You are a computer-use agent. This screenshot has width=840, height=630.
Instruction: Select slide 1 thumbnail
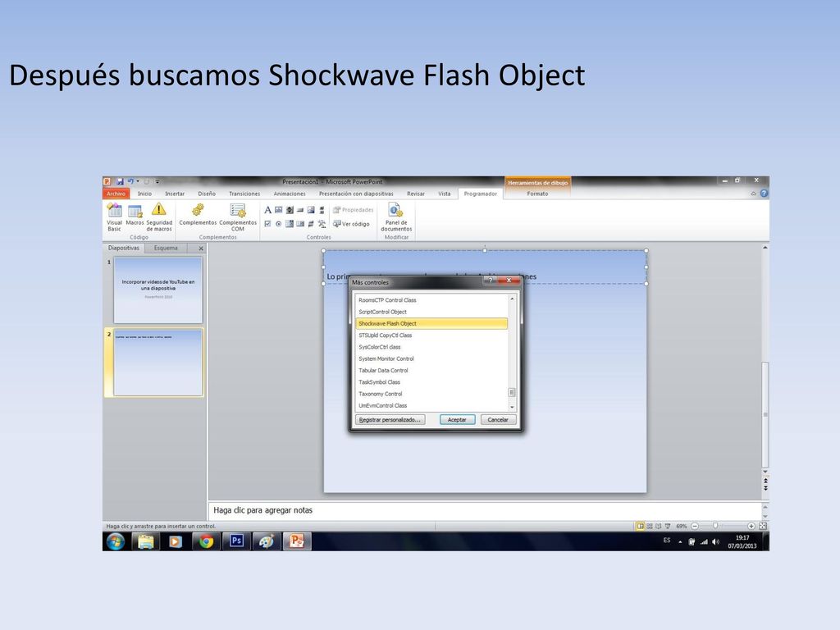[x=158, y=290]
